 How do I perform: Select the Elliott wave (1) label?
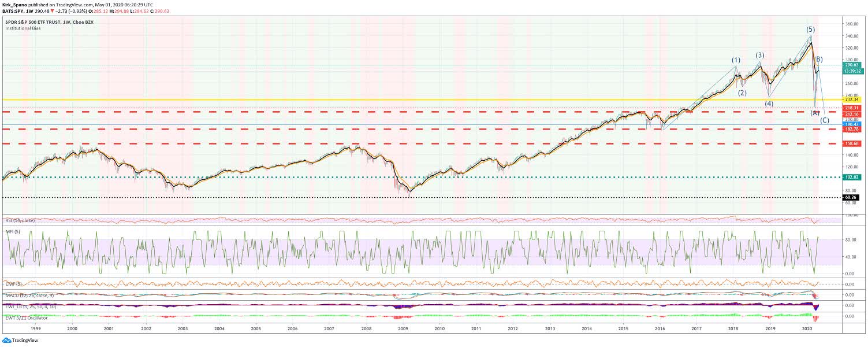(x=736, y=60)
